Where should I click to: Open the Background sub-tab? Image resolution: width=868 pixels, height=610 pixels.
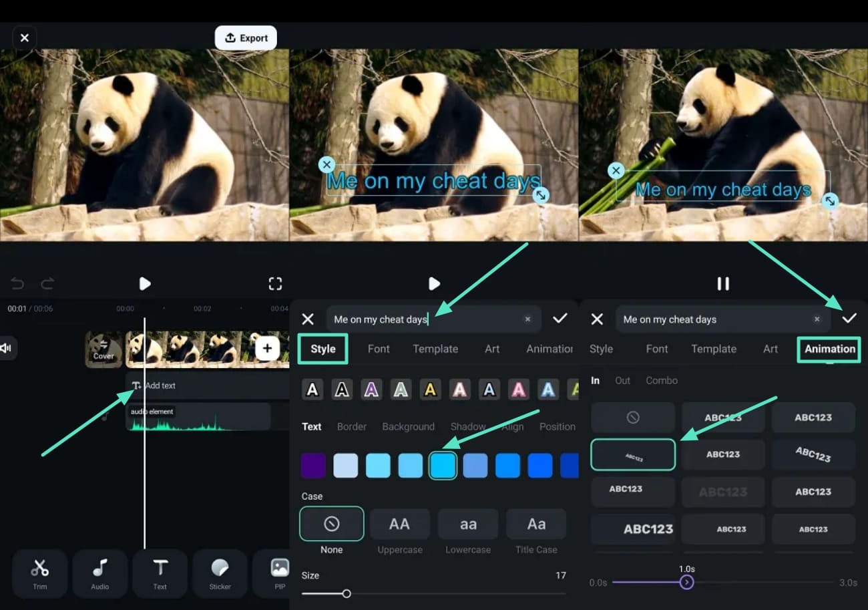408,426
